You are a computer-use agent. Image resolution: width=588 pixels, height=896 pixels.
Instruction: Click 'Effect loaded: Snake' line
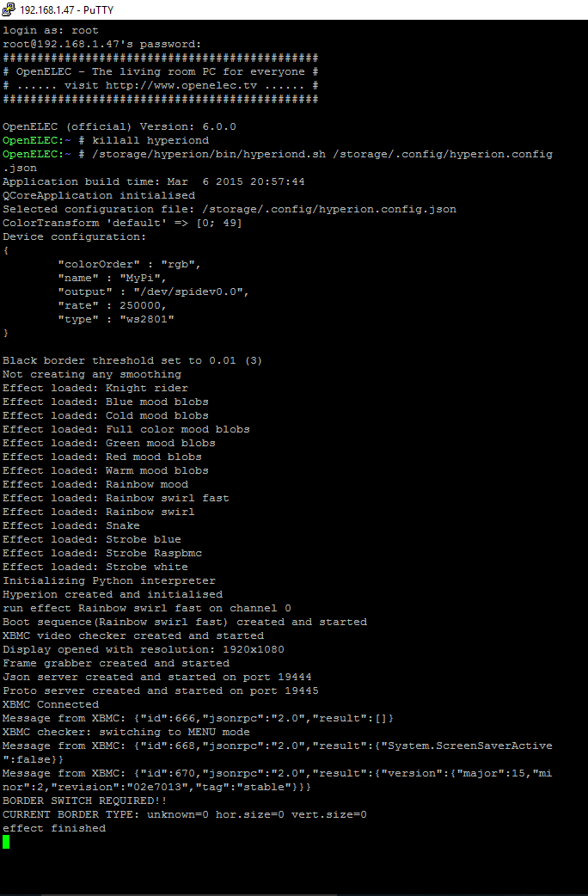pos(70,525)
